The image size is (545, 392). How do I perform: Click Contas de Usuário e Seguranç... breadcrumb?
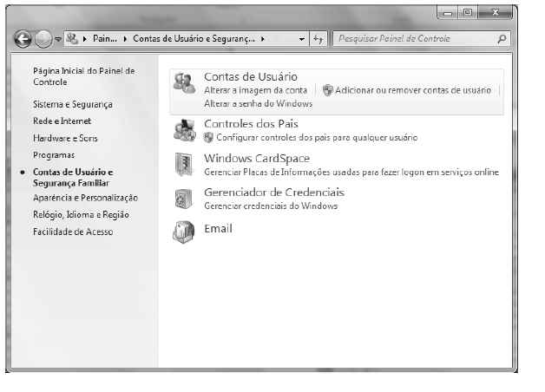pyautogui.click(x=194, y=38)
